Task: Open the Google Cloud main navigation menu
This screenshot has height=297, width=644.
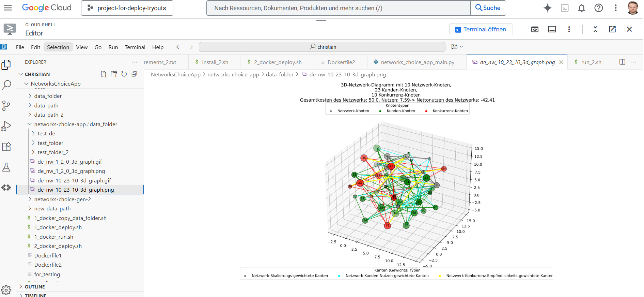Action: [x=8, y=8]
